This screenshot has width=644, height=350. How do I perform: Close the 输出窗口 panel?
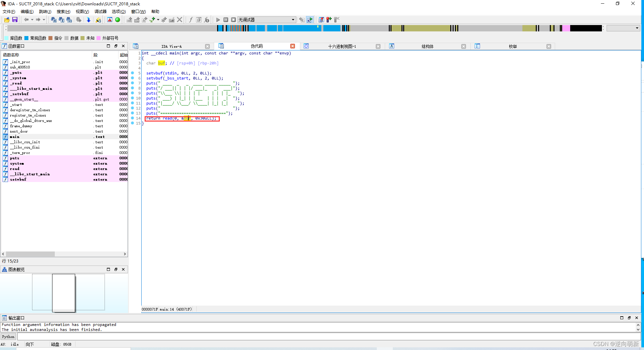coord(637,318)
